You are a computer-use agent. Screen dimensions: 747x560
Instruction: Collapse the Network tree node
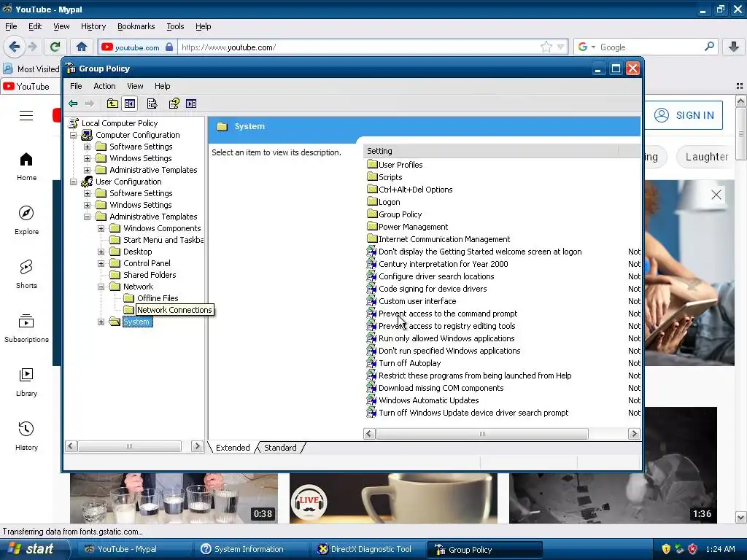click(101, 287)
